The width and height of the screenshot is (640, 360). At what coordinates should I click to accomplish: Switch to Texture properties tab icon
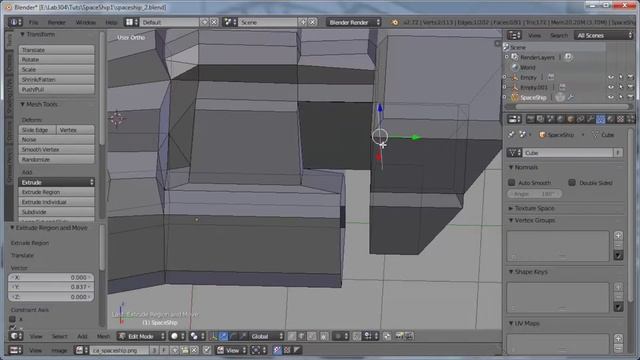pos(620,119)
